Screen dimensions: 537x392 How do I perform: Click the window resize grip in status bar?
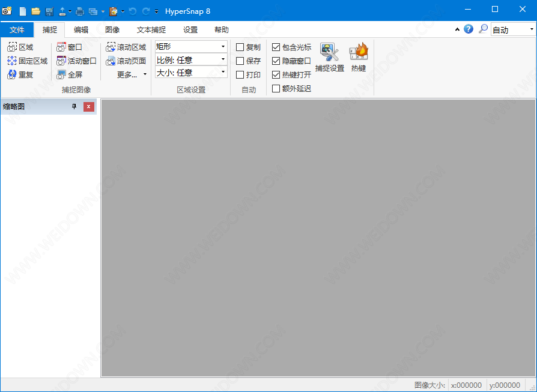(x=533, y=387)
